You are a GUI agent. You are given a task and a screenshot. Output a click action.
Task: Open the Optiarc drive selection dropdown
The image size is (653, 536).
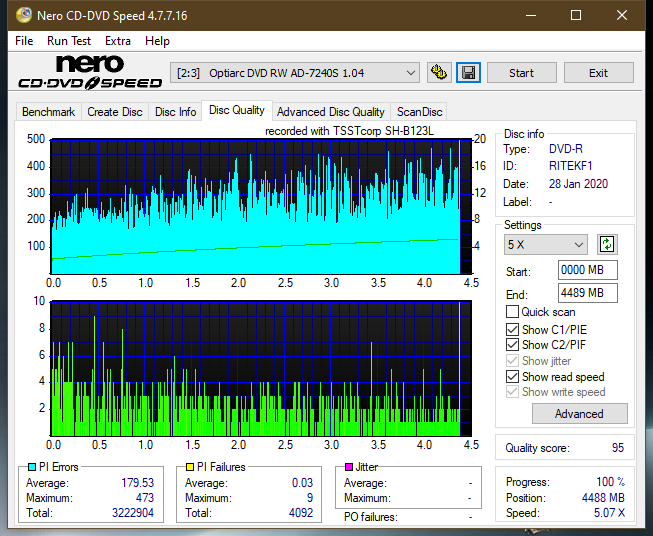(294, 73)
